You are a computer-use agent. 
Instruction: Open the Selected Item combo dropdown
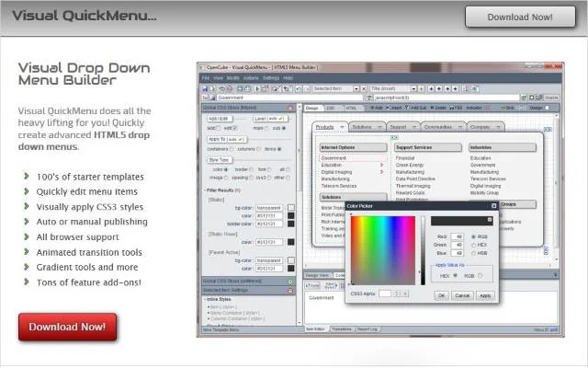coord(356,89)
